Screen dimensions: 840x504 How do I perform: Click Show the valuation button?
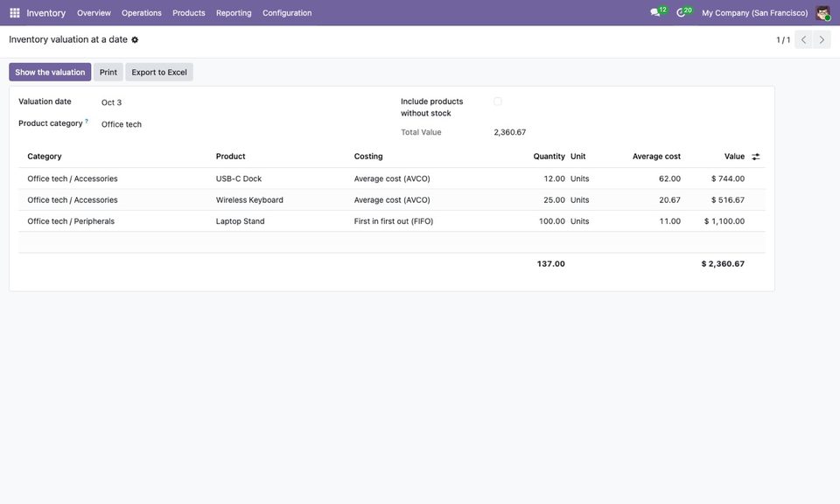click(50, 73)
